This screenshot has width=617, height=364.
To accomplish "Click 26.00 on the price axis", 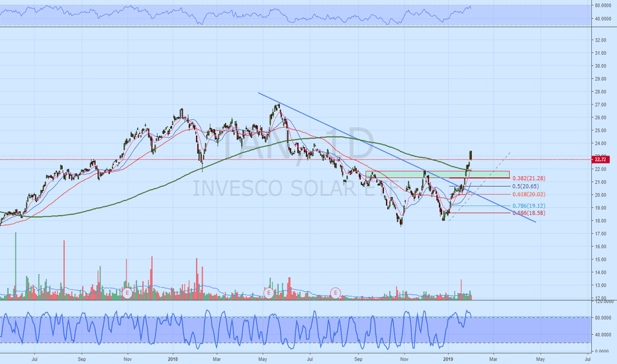I will click(x=600, y=118).
